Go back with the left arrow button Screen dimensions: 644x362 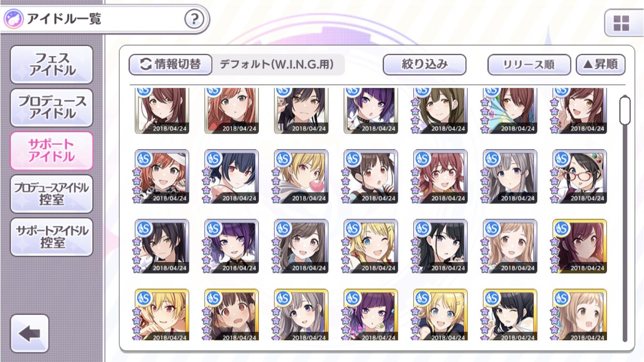pyautogui.click(x=29, y=333)
